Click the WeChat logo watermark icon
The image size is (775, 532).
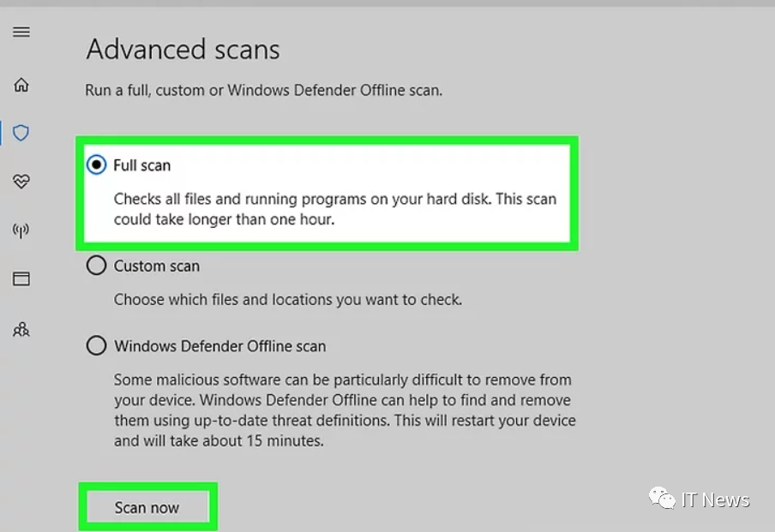(661, 499)
